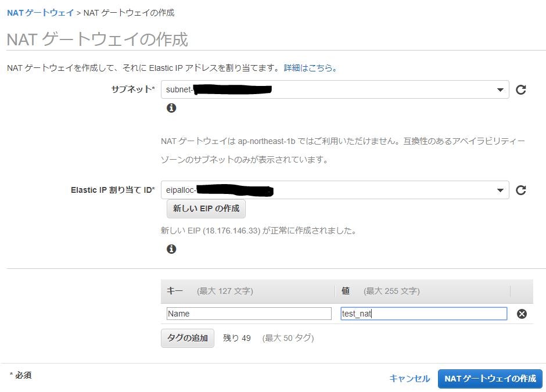
Task: Focus the tag key field containing Name
Action: coord(249,314)
